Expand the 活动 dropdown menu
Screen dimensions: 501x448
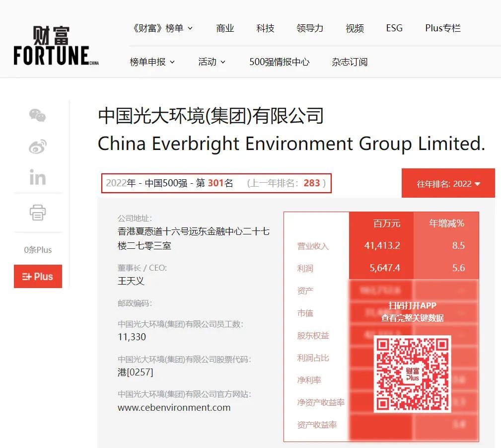pos(212,62)
